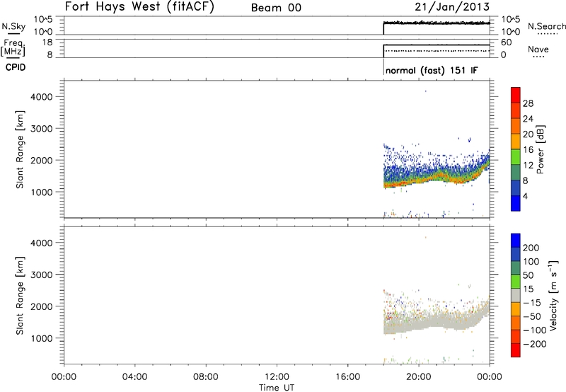The width and height of the screenshot is (566, 392).
Task: Pick the 50–100 teal Velocity colorbar segment
Action: click(x=516, y=268)
